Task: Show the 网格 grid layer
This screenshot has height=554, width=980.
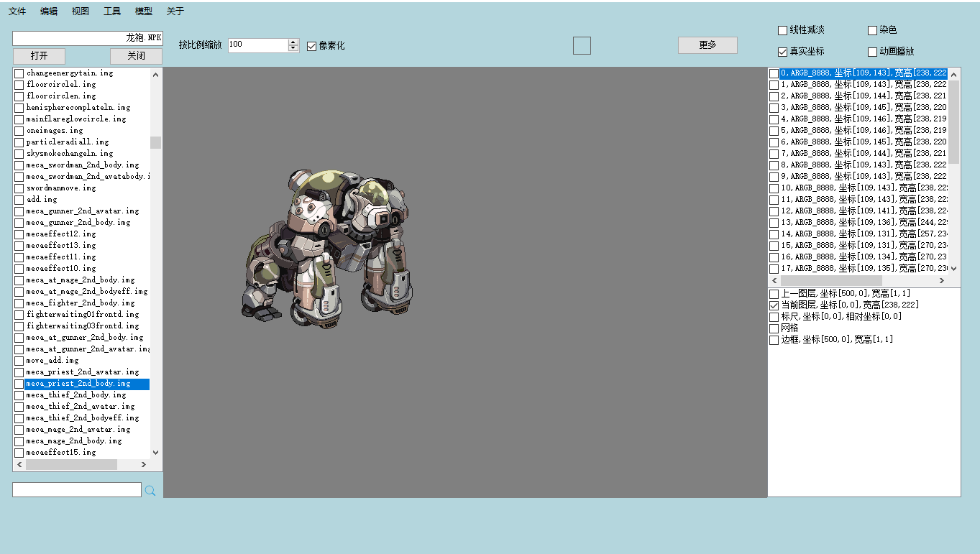Action: click(774, 328)
